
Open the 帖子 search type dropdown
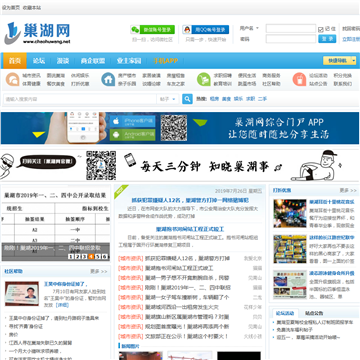pos(167,99)
